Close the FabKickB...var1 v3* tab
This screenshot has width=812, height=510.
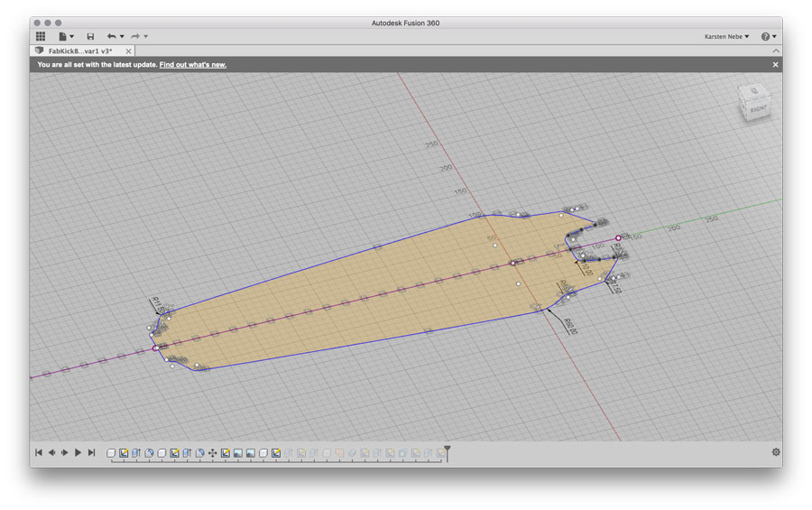click(128, 51)
